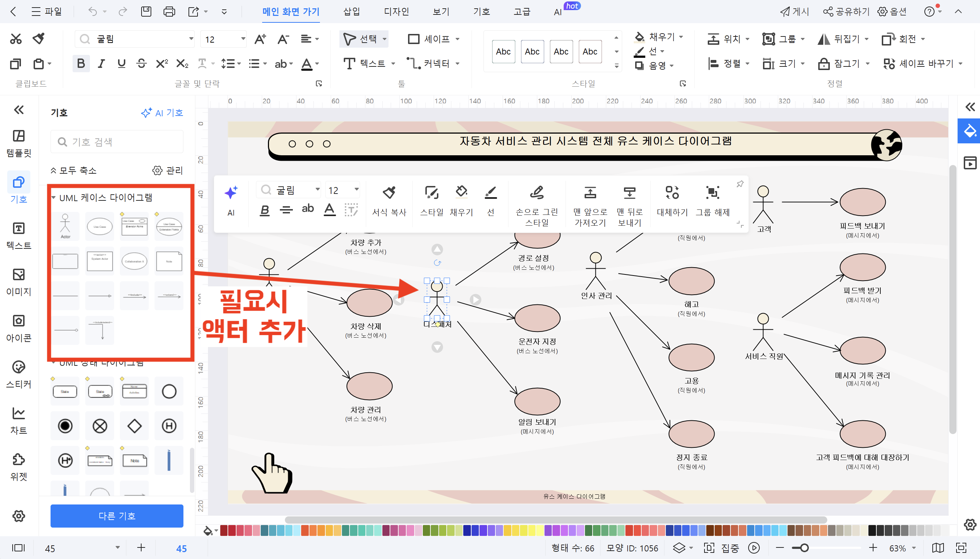
Task: Bring shape to front with 맨 앞으로 가져오기
Action: 590,203
